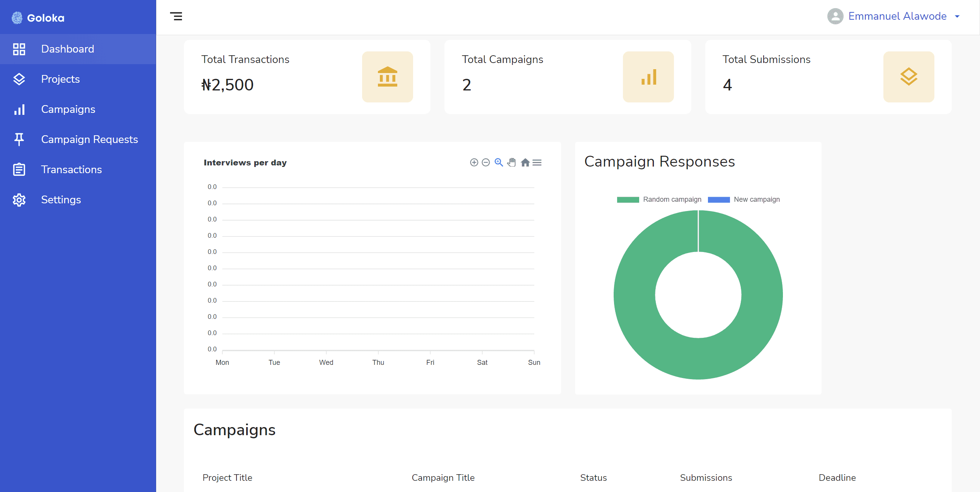The width and height of the screenshot is (980, 492).
Task: Open Projects in the sidebar
Action: 60,79
